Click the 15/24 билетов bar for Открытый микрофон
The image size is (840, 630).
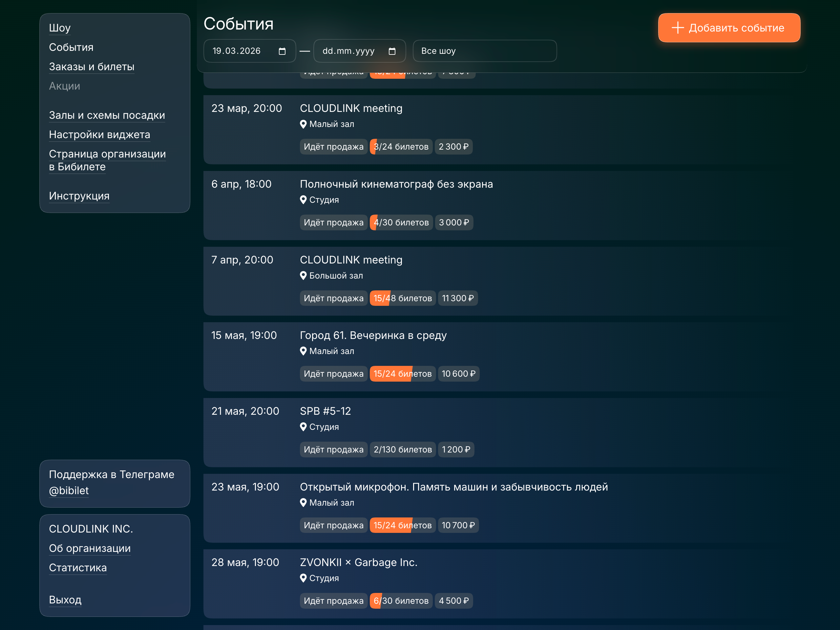point(402,525)
